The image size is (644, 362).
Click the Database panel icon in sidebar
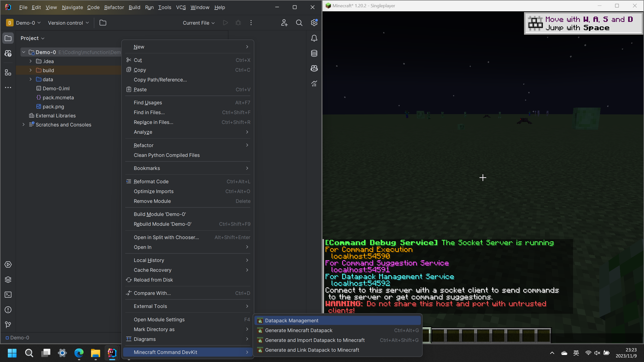(314, 53)
